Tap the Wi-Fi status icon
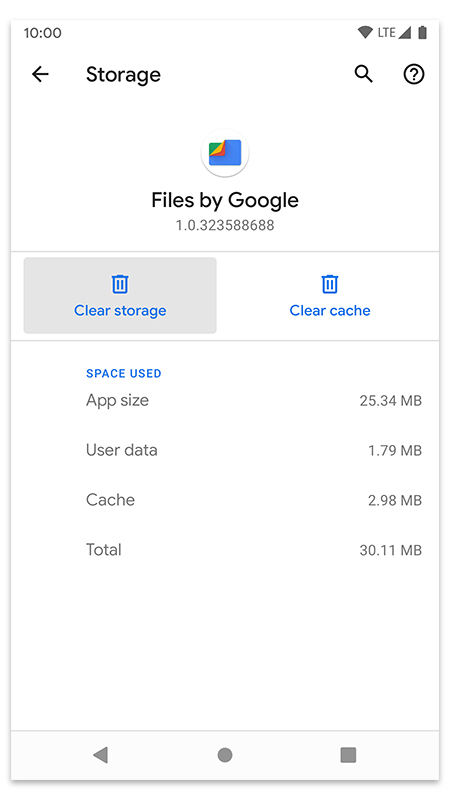The image size is (451, 800). point(365,33)
